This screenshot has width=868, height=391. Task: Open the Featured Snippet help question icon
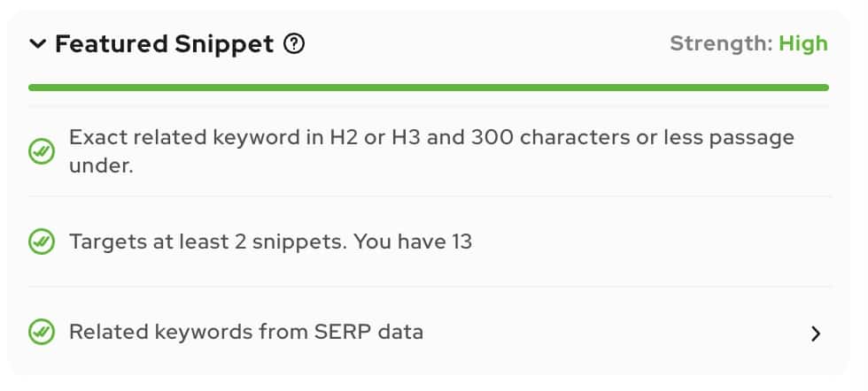[294, 43]
